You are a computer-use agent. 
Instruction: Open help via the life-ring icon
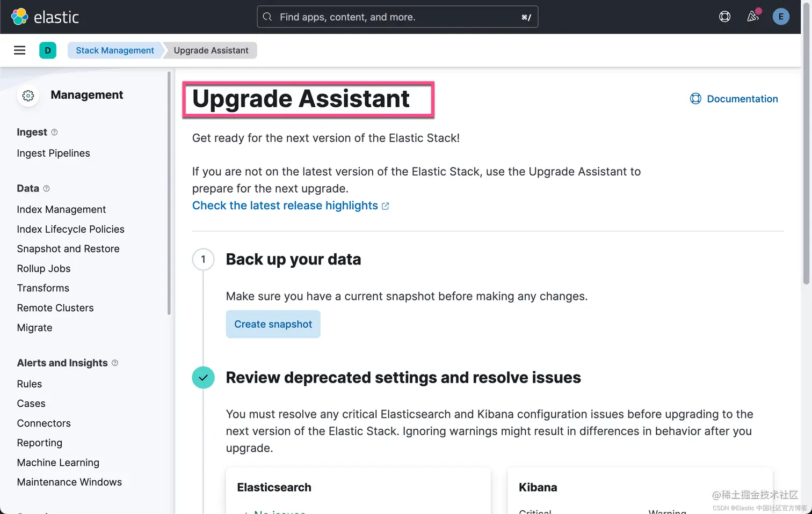coord(724,17)
